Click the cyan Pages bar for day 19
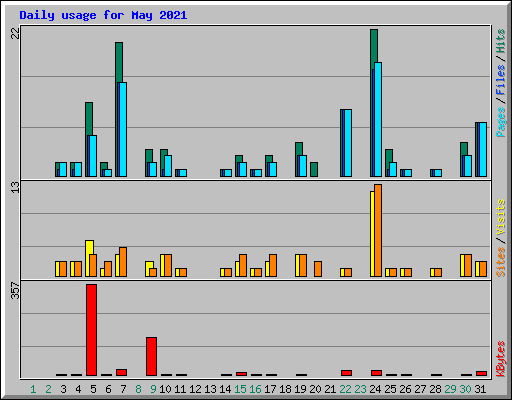Image resolution: width=512 pixels, height=400 pixels. point(303,166)
